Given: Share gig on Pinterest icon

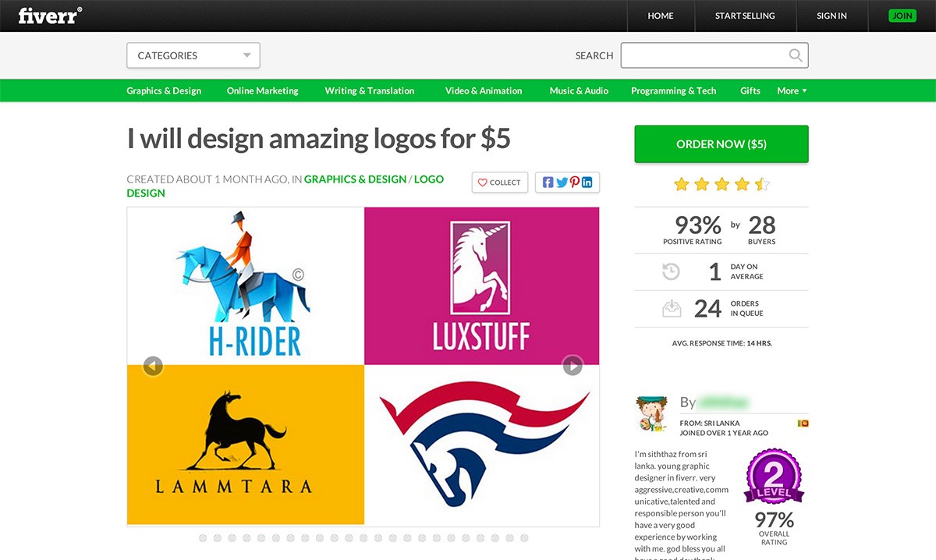Looking at the screenshot, I should coord(574,183).
